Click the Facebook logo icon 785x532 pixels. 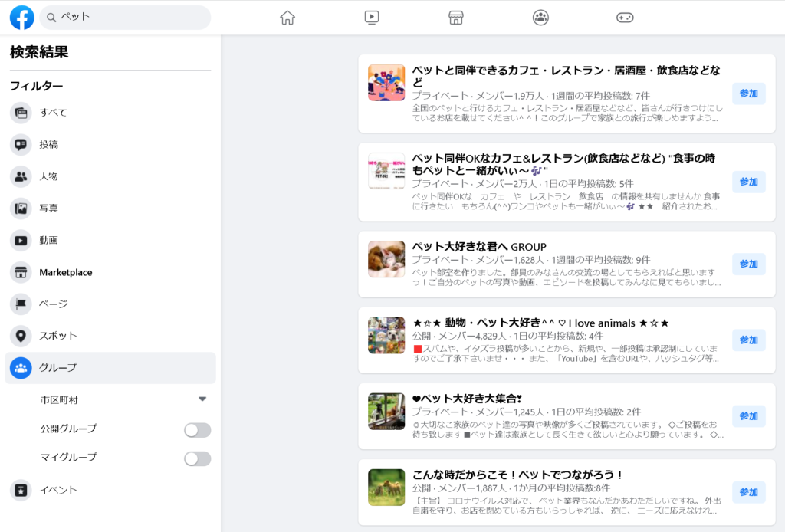point(21,17)
